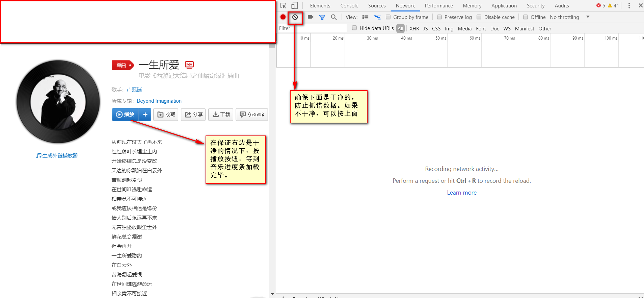This screenshot has width=644, height=298.
Task: Select the Network tab
Action: click(x=405, y=6)
